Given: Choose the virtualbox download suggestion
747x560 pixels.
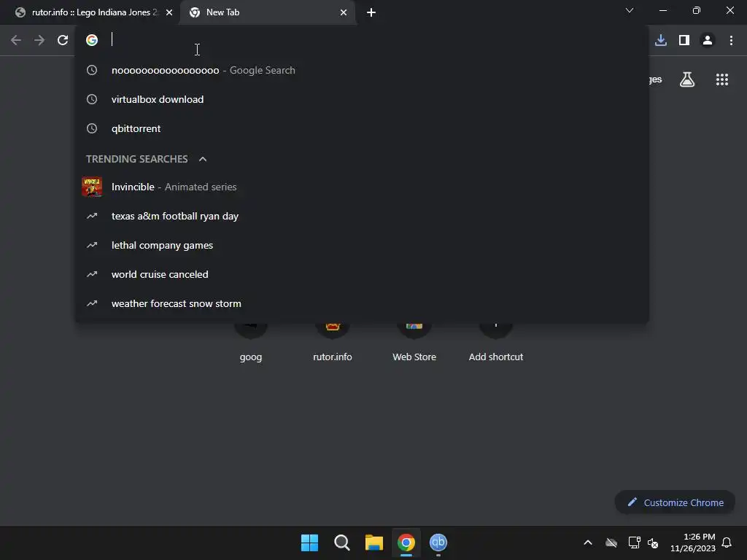Looking at the screenshot, I should pos(362,99).
